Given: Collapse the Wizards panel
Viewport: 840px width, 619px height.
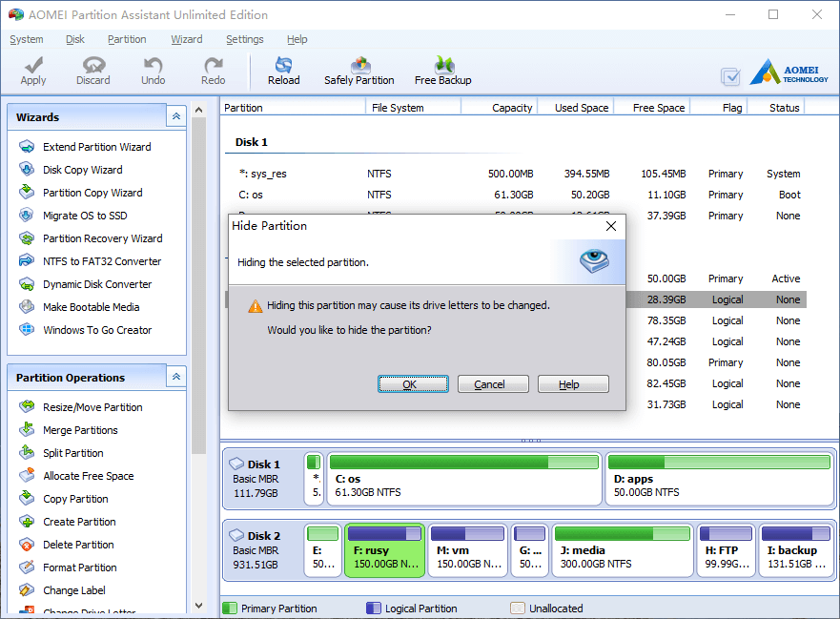Looking at the screenshot, I should pos(176,116).
